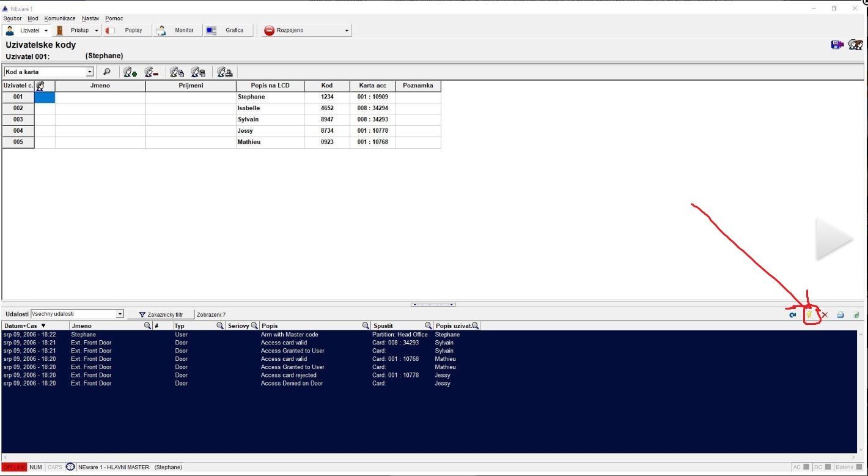The height and width of the screenshot is (476, 868).
Task: Open user search with the magnifier icon
Action: (x=107, y=72)
